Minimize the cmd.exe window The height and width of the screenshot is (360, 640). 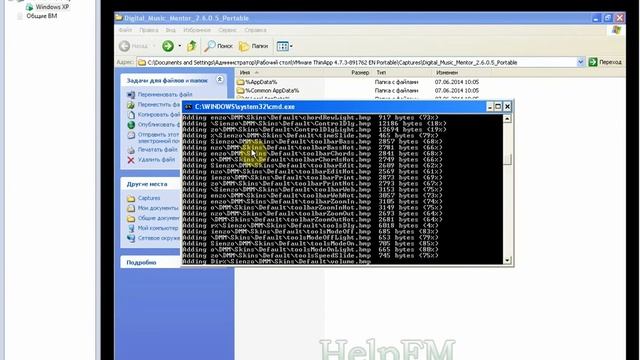489,107
